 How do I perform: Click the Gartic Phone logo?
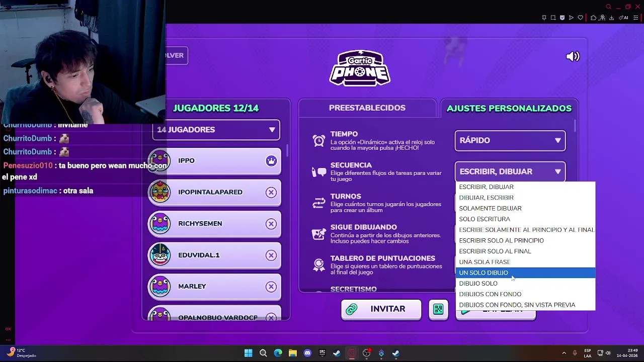360,68
